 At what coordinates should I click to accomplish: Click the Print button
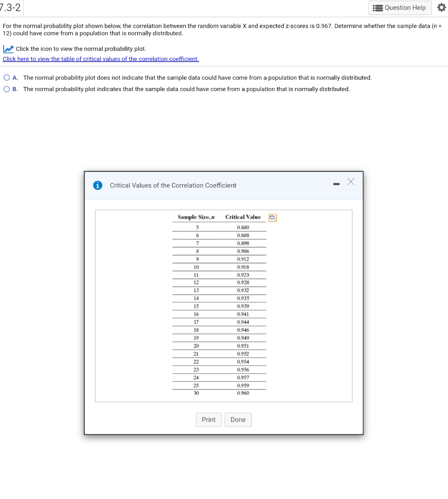(209, 420)
